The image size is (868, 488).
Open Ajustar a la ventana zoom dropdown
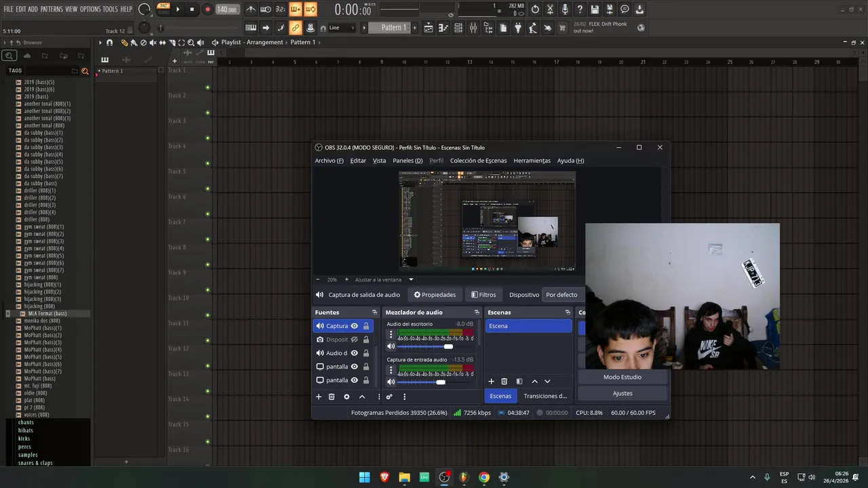click(411, 279)
